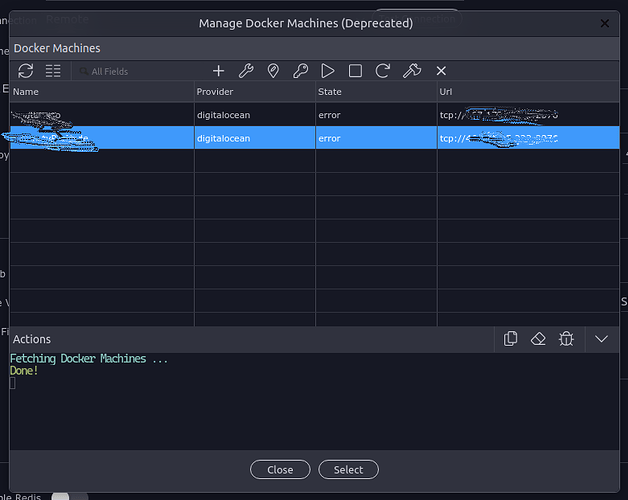Click the highlighted row's tcp Url cell
628x500 pixels.
[528, 138]
